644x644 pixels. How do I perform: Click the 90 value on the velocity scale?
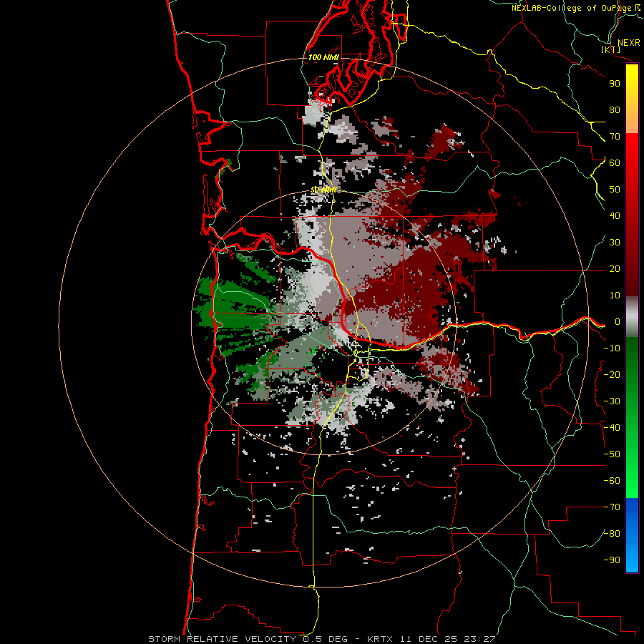(x=615, y=84)
